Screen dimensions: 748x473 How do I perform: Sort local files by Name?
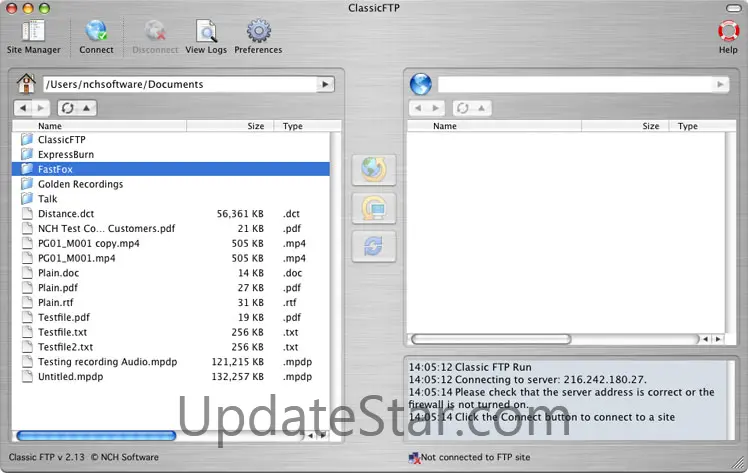(x=99, y=126)
